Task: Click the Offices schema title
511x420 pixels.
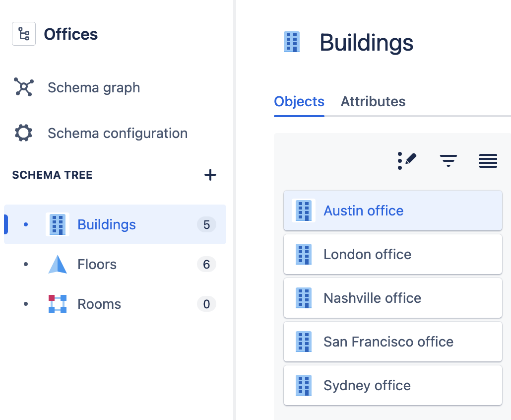Action: click(71, 34)
